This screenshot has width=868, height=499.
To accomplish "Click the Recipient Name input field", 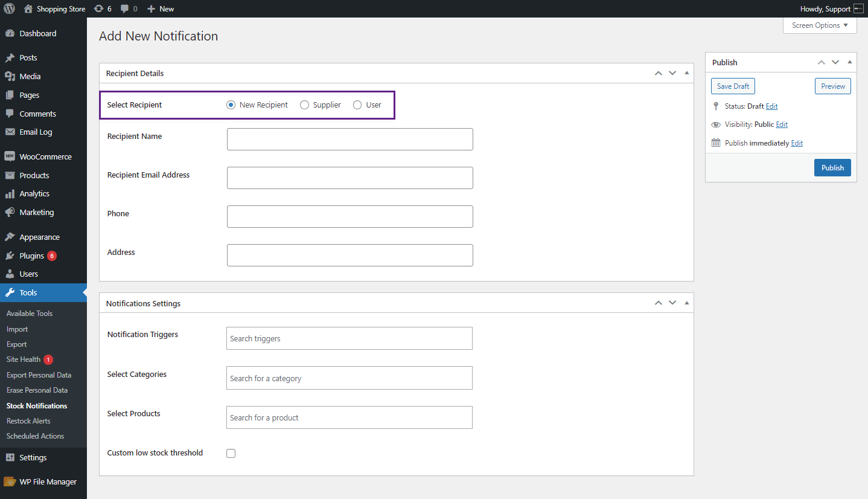I will [x=350, y=139].
